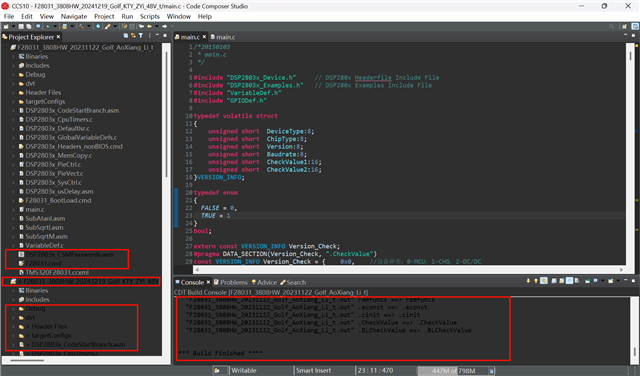Switch to the Problems tab

point(231,283)
